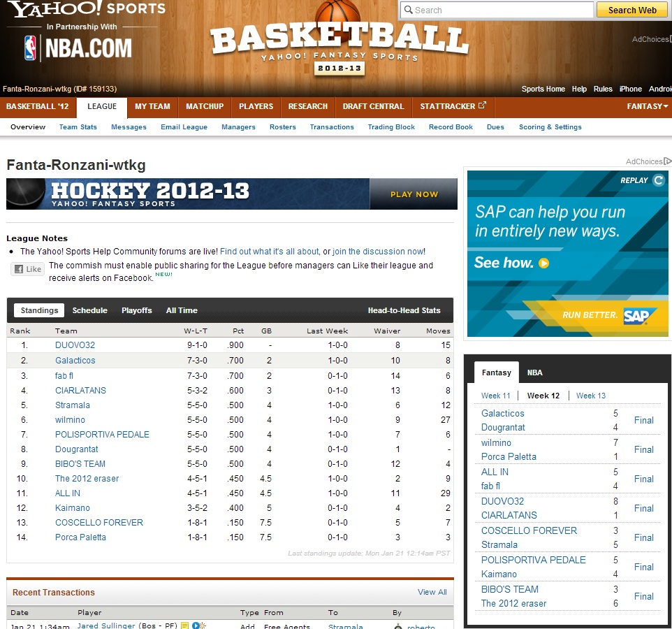The width and height of the screenshot is (672, 629).
Task: Show Week 11 matchup results
Action: coord(495,396)
